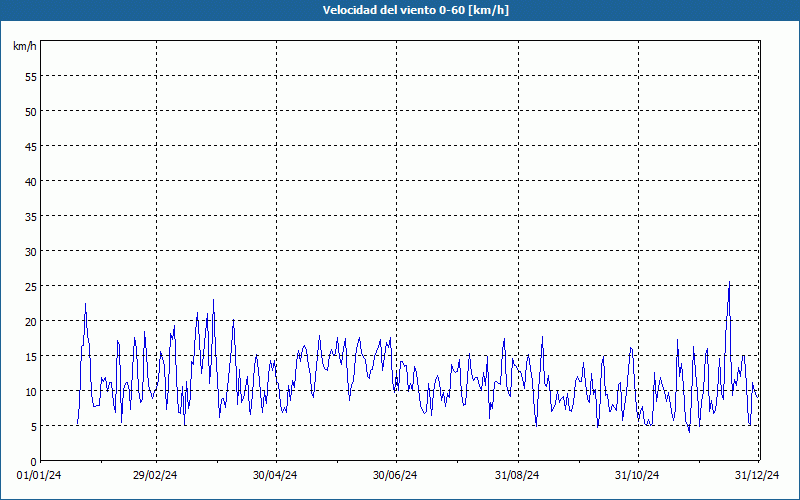800x500 pixels.
Task: Click the 40 y-axis tick label
Action: pyautogui.click(x=30, y=181)
